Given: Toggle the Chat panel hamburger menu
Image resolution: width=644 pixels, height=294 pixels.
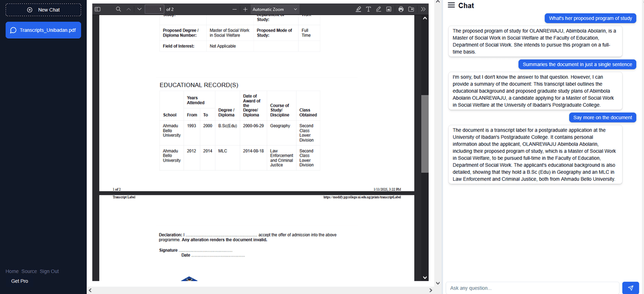Looking at the screenshot, I should coord(451,5).
